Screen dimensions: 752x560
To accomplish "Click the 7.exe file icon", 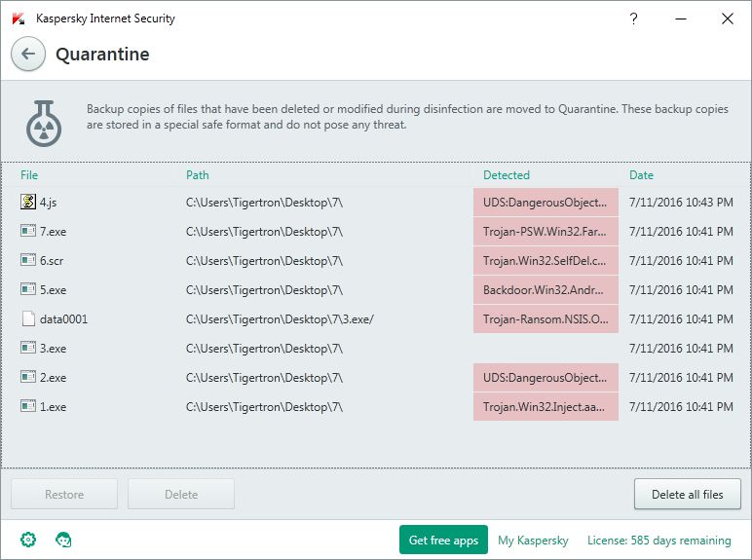I will coord(28,231).
